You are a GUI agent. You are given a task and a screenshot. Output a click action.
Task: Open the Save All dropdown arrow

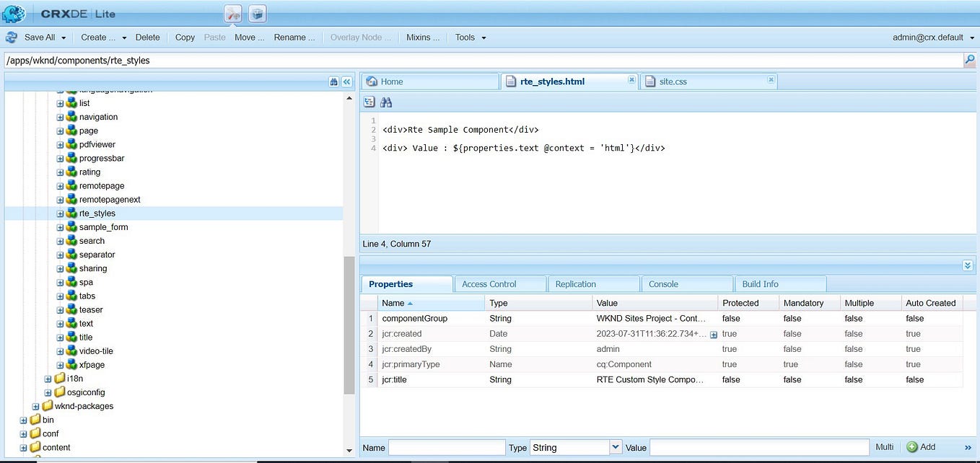(64, 38)
